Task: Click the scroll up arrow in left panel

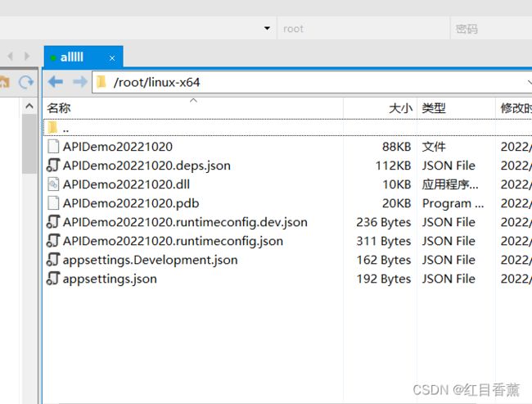Action: click(x=29, y=107)
